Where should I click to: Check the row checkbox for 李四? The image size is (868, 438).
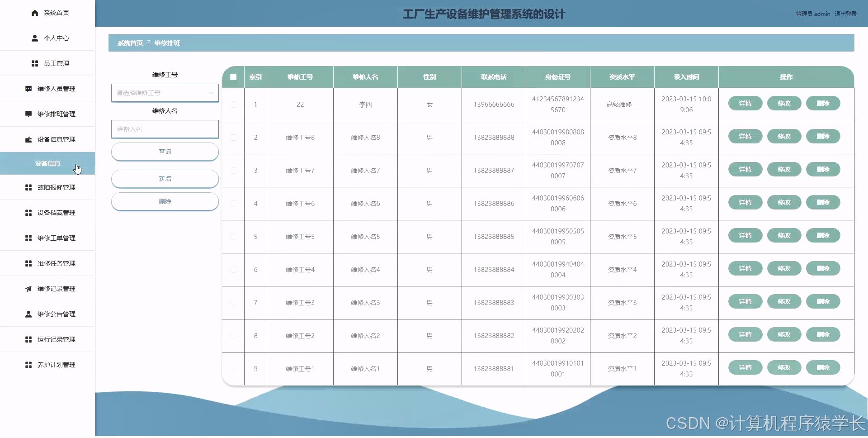point(233,105)
